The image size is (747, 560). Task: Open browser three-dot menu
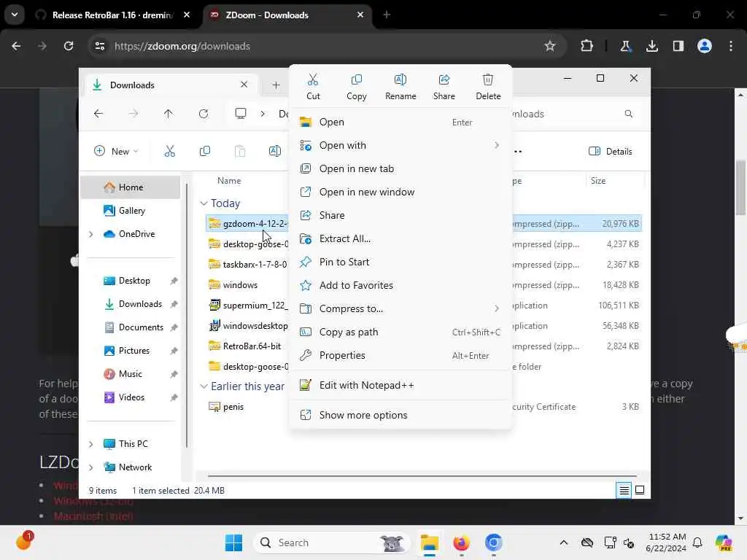[731, 46]
